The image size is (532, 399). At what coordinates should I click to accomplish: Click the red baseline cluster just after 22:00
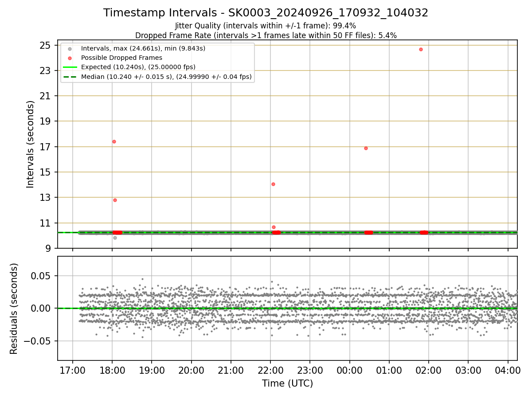(276, 232)
